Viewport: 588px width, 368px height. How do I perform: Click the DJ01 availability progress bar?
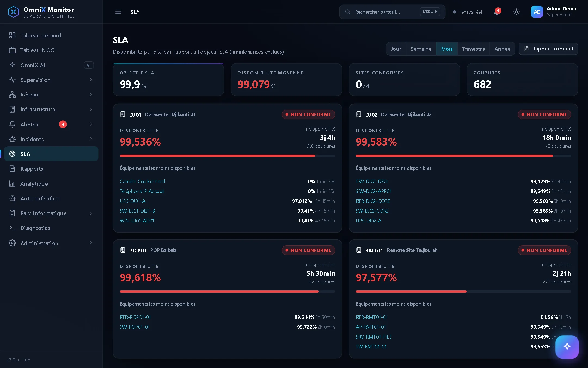[227, 156]
